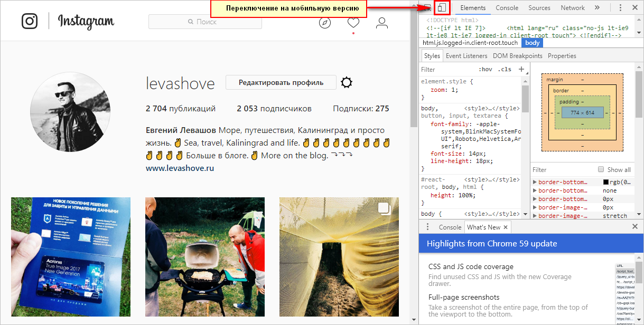
Task: Click the CSS and JS code coverage heading
Action: [x=471, y=266]
